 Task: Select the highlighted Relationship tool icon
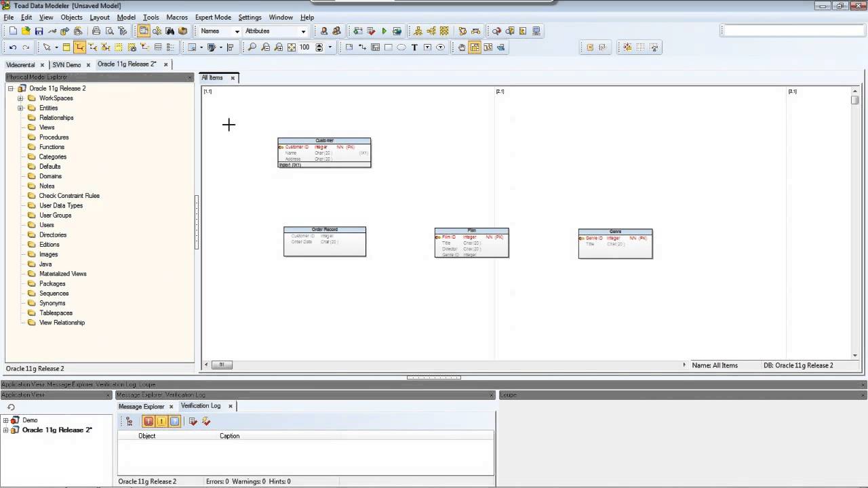point(79,47)
